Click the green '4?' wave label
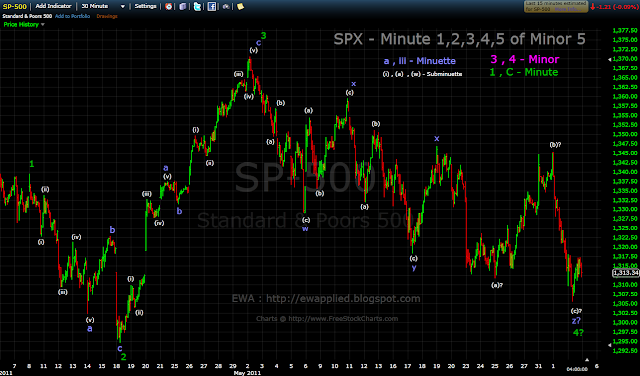The image size is (640, 376). point(578,333)
